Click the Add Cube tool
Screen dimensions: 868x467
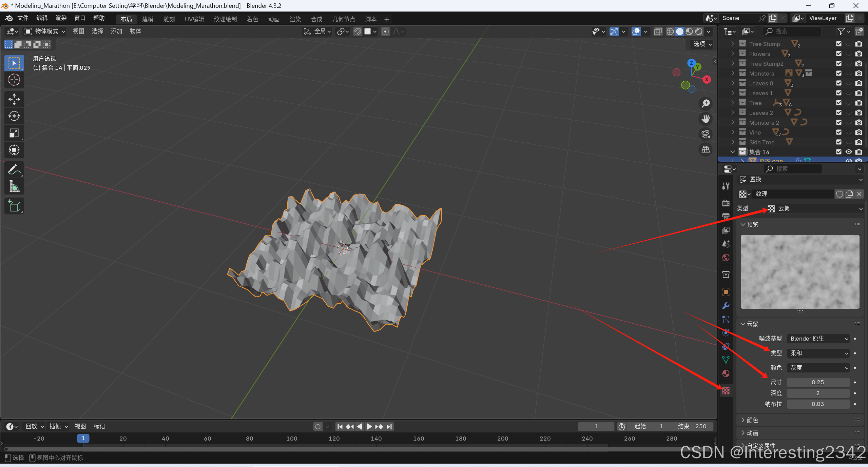pyautogui.click(x=14, y=206)
